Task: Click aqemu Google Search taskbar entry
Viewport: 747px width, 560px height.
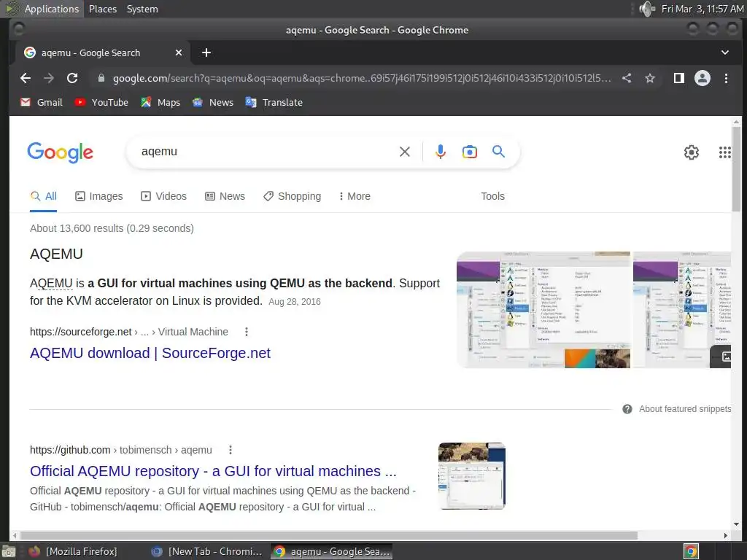Action: point(332,551)
